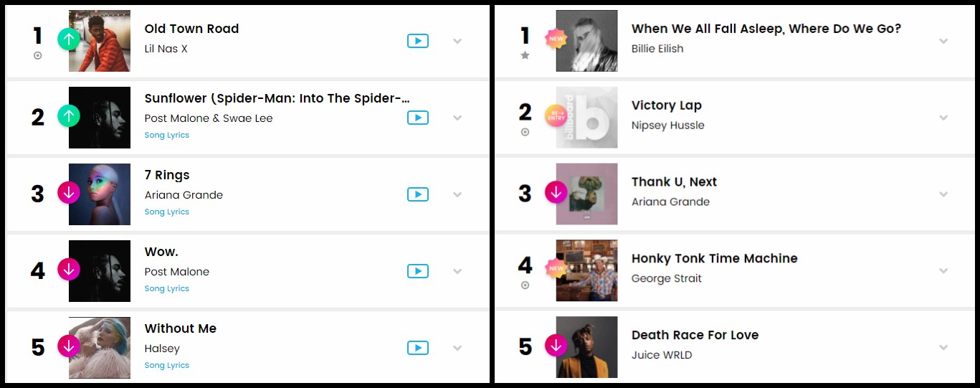Click the play icon for Sunflower

pyautogui.click(x=417, y=118)
